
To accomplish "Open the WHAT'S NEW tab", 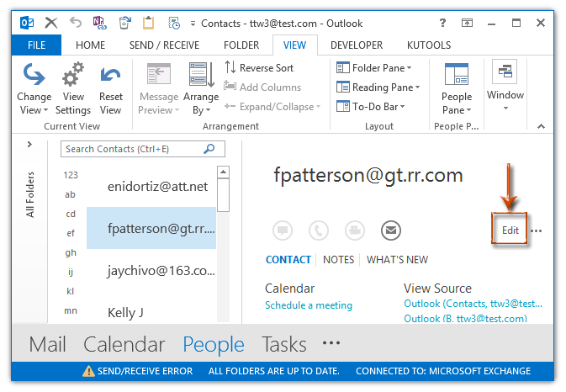I will tap(397, 260).
